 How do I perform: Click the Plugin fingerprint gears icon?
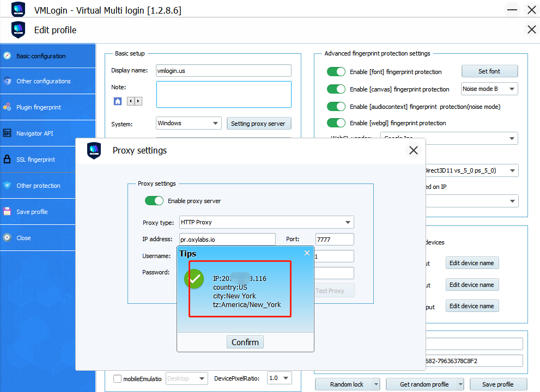click(x=7, y=107)
